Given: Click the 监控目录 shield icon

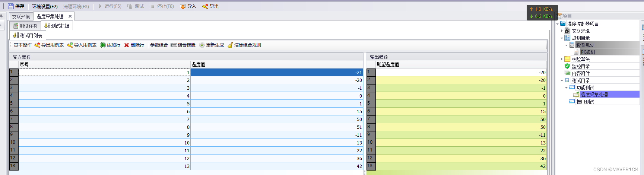Looking at the screenshot, I should point(567,66).
